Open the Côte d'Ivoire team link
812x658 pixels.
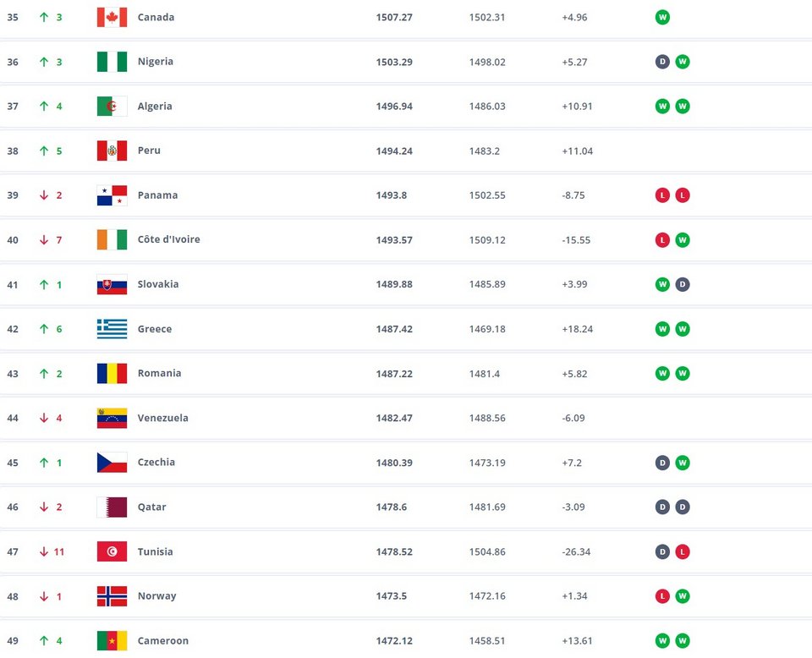click(169, 239)
